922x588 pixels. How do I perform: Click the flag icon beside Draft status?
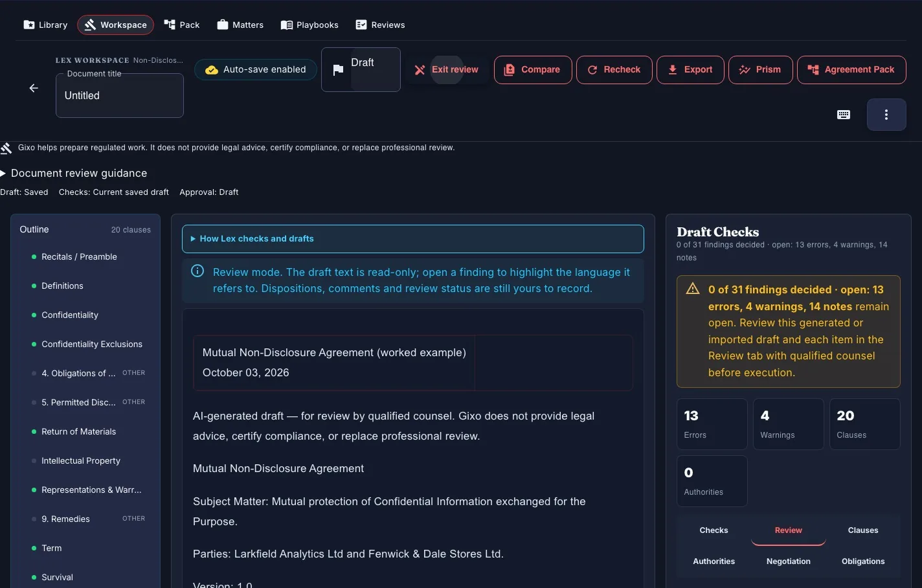click(x=338, y=70)
